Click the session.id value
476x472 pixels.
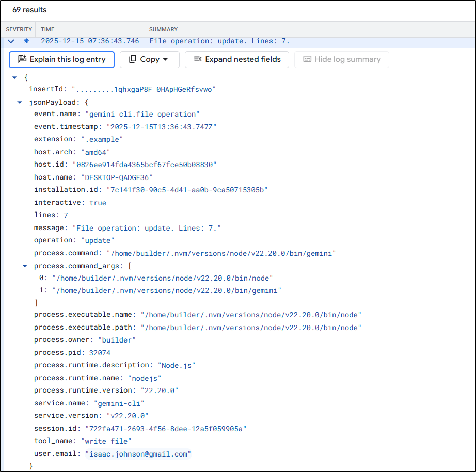[166, 429]
